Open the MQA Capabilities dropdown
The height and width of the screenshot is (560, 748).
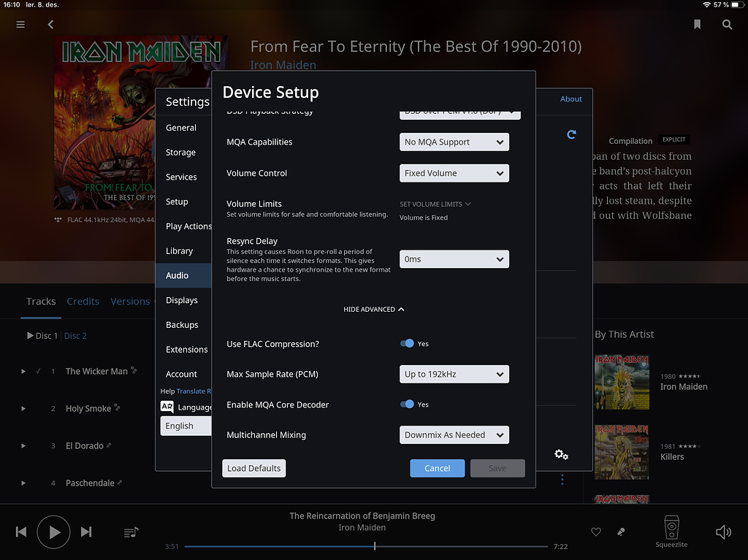click(x=454, y=142)
